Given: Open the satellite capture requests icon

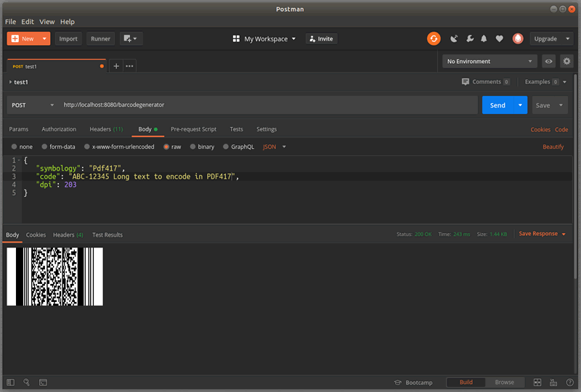Looking at the screenshot, I should click(x=454, y=38).
